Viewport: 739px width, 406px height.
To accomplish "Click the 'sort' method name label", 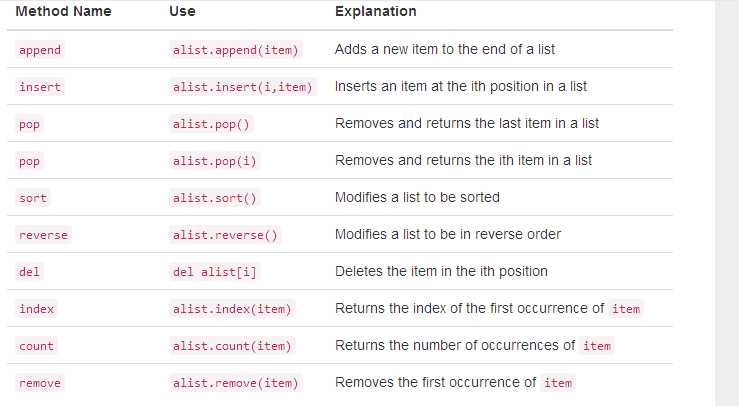I will pos(33,198).
